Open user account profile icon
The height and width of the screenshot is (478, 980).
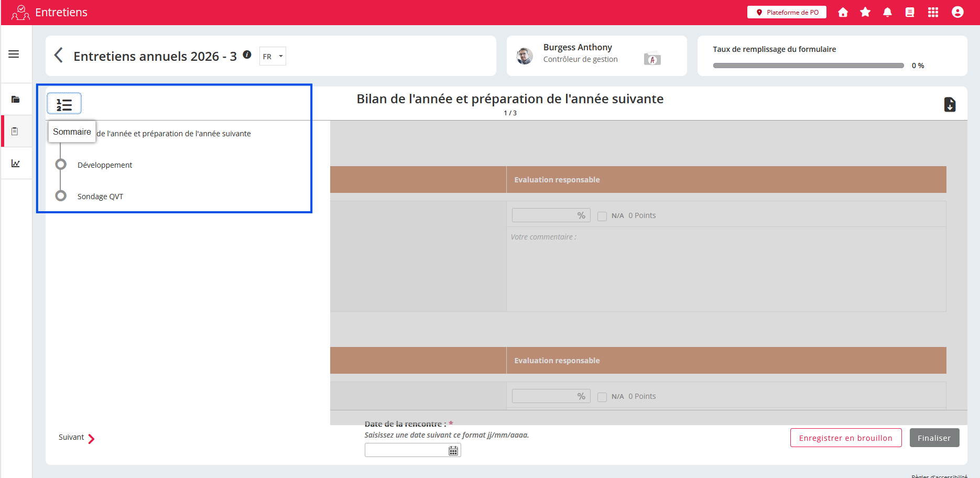[957, 12]
